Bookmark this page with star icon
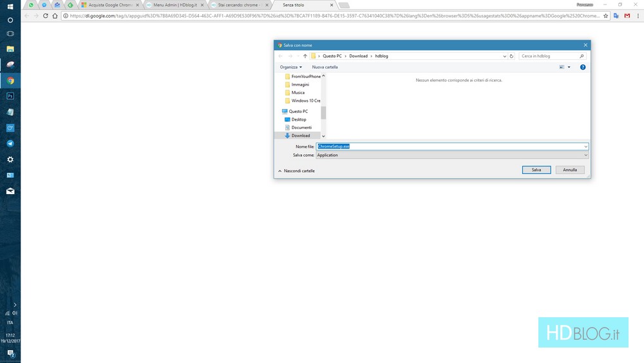The image size is (644, 363). pyautogui.click(x=605, y=15)
